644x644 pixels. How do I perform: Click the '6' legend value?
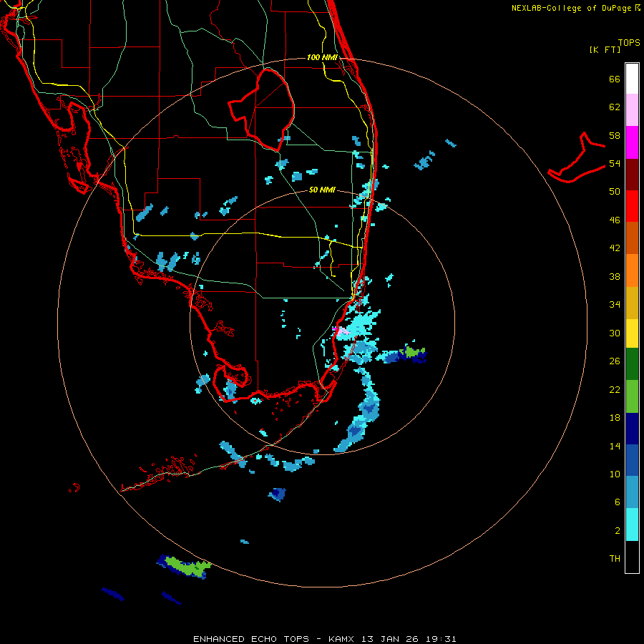(618, 502)
